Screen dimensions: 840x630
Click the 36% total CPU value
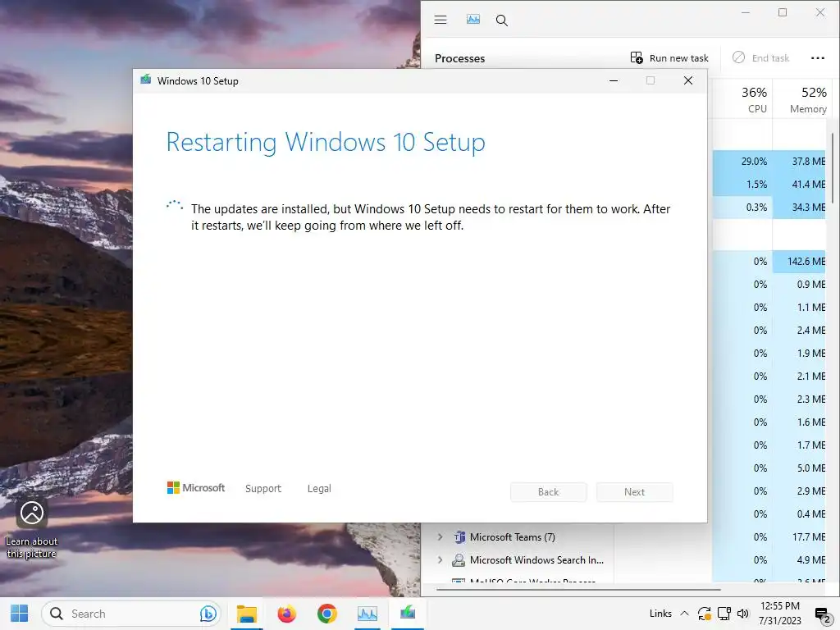pyautogui.click(x=754, y=92)
